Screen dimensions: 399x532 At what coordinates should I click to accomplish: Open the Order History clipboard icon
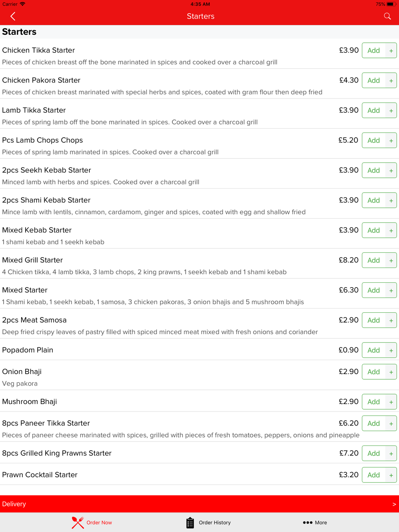(x=190, y=522)
